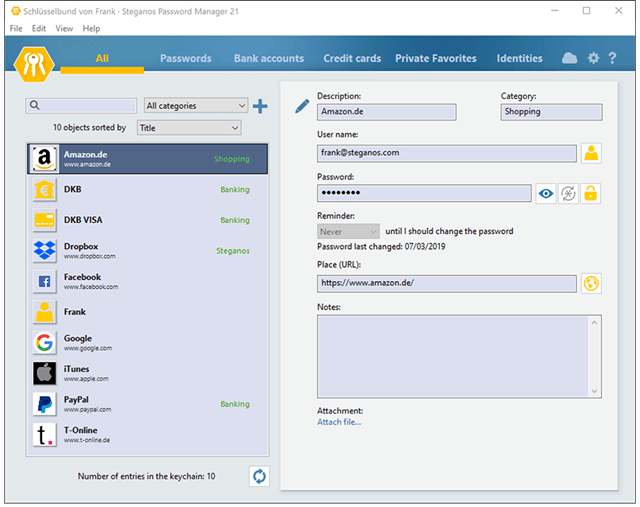Click the Facebook logo icon
Viewport: 640px width, 507px height.
(44, 281)
